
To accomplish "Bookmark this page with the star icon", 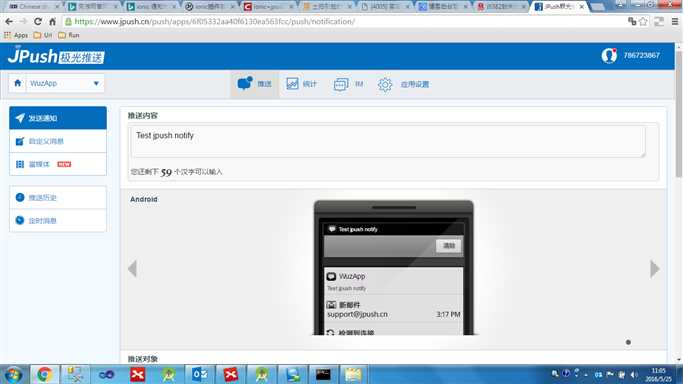I will pos(643,21).
